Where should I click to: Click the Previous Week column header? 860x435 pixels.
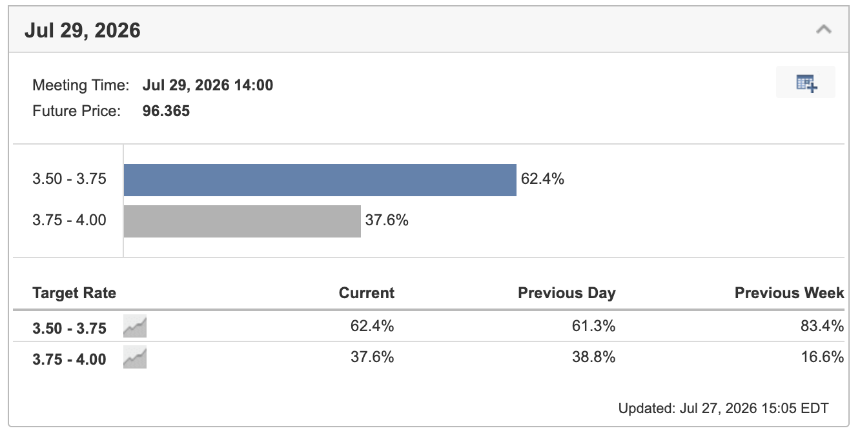tap(789, 293)
